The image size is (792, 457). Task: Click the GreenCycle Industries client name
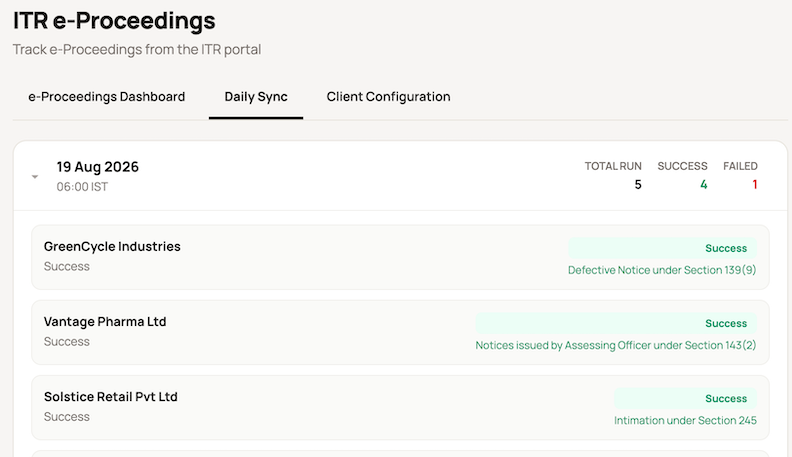pyautogui.click(x=112, y=246)
